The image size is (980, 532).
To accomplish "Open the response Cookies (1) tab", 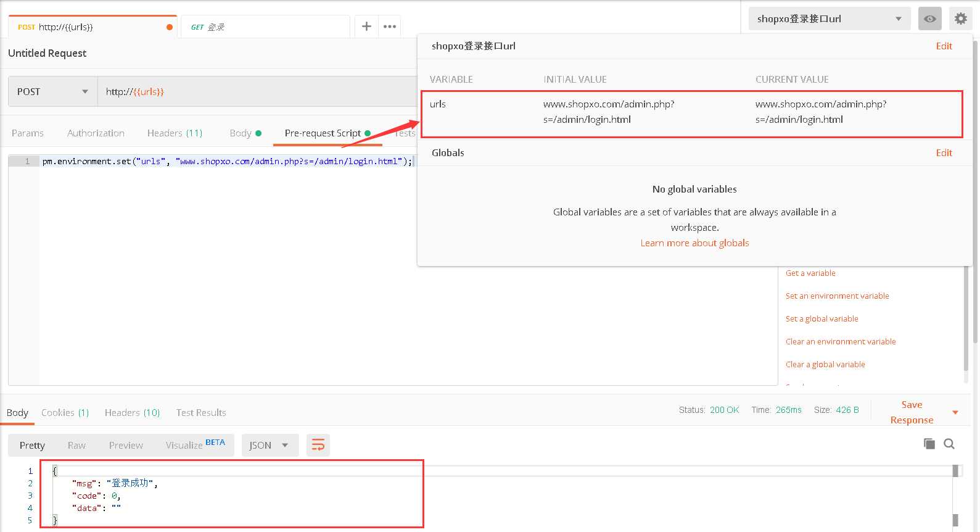I will (65, 412).
